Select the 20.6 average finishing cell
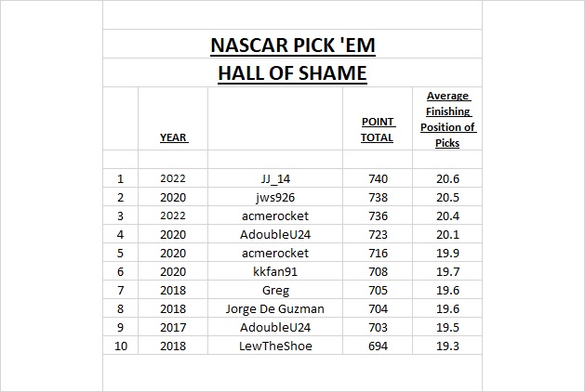 point(446,177)
